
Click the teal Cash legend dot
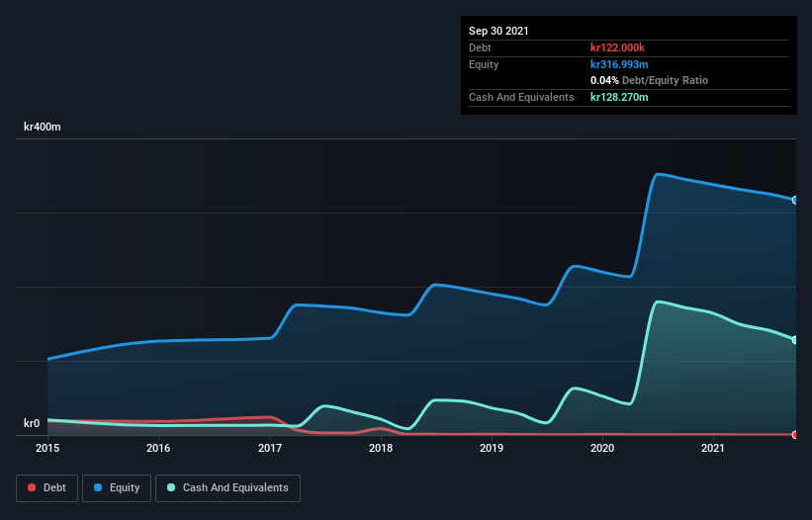click(x=171, y=487)
